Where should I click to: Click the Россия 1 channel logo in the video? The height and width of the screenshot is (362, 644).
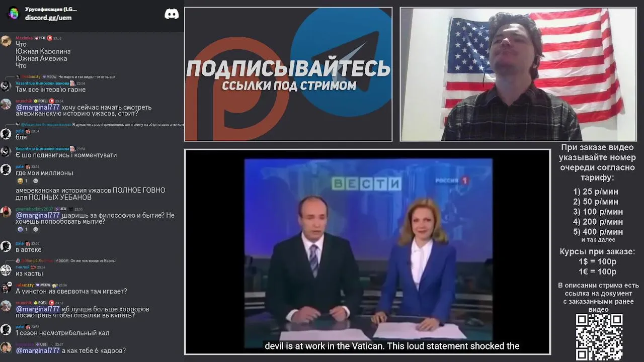(452, 180)
